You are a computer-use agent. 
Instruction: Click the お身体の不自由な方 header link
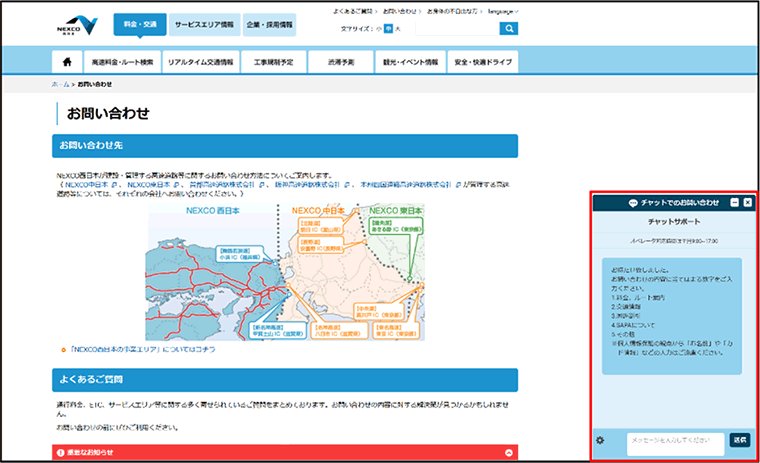click(x=454, y=11)
